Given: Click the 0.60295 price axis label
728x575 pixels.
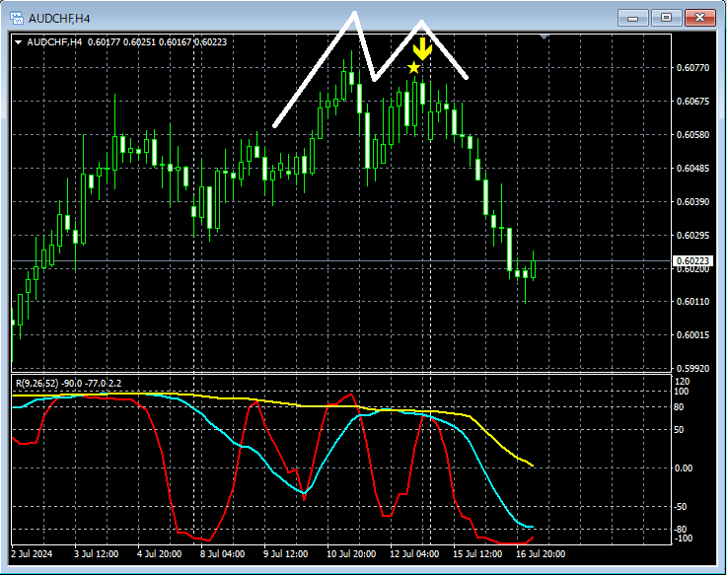Looking at the screenshot, I should (692, 235).
